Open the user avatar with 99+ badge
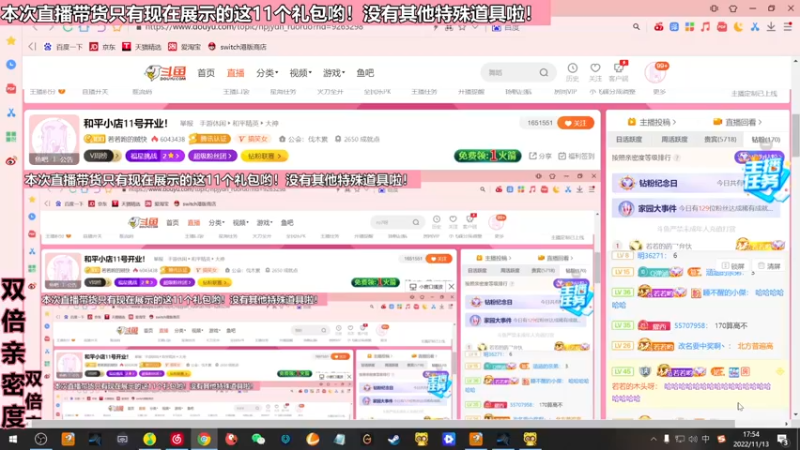Screen dimensions: 800x450 (655, 73)
